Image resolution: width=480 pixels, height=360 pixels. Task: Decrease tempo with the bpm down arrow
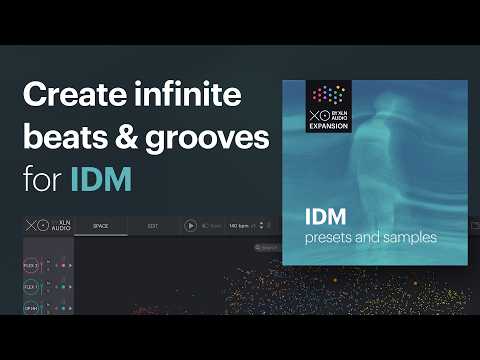[x=261, y=228]
